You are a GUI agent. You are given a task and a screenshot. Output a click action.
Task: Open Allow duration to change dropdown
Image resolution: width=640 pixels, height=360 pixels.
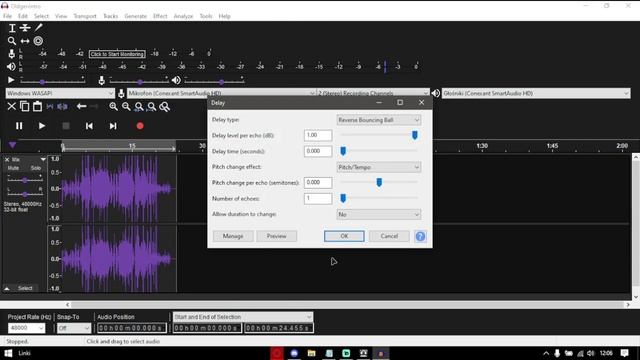[378, 214]
